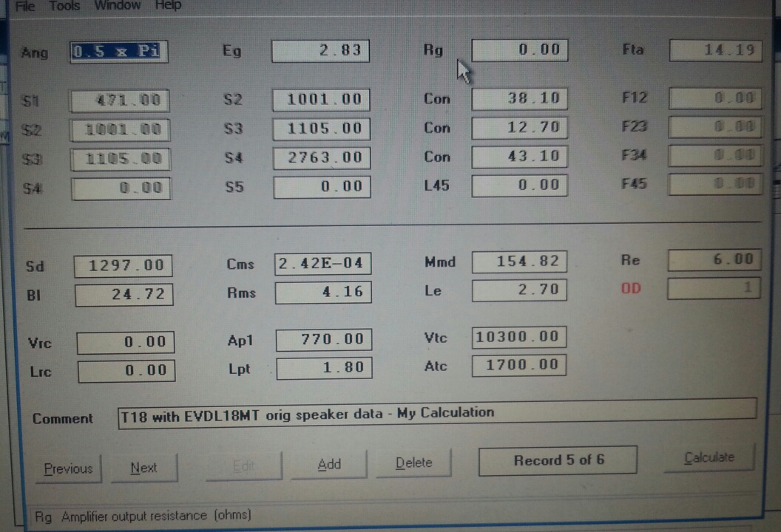Select the Lpt field showing 1.80
Image resolution: width=781 pixels, height=532 pixels.
tap(324, 368)
